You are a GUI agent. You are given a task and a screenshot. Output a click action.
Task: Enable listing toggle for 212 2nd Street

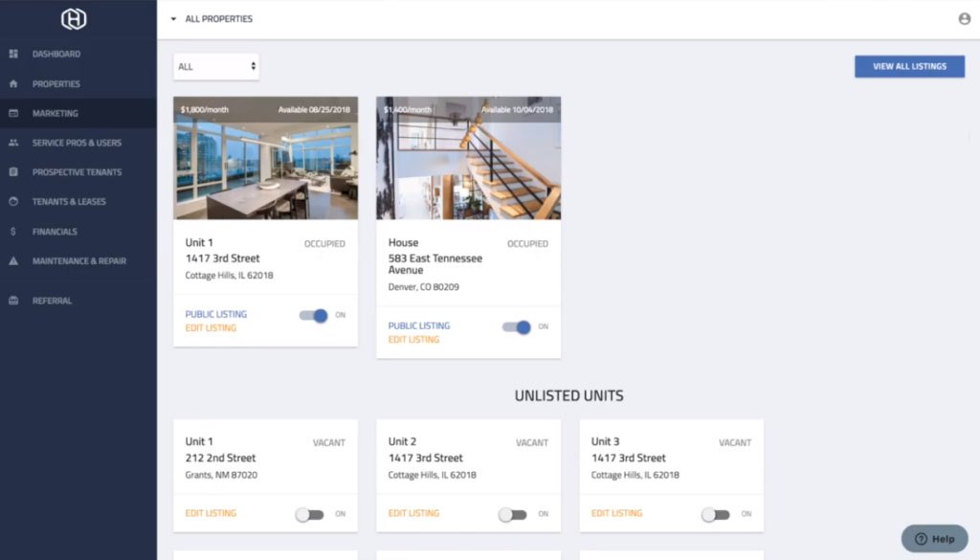(x=310, y=514)
